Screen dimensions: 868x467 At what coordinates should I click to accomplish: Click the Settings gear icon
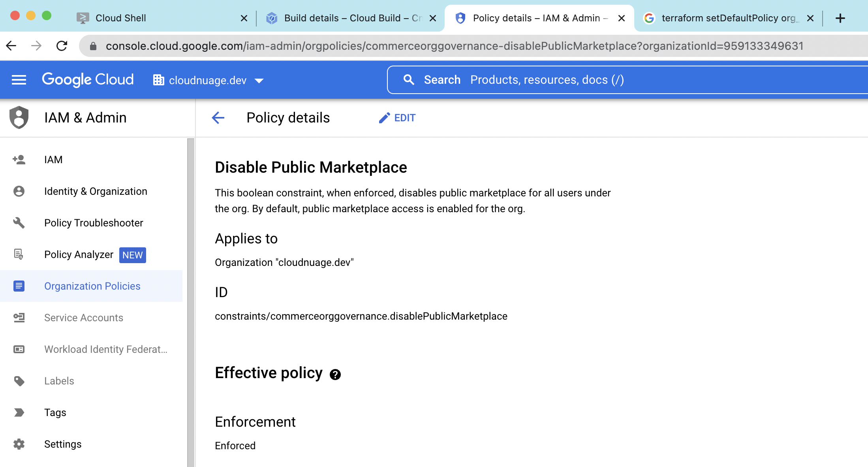point(19,444)
